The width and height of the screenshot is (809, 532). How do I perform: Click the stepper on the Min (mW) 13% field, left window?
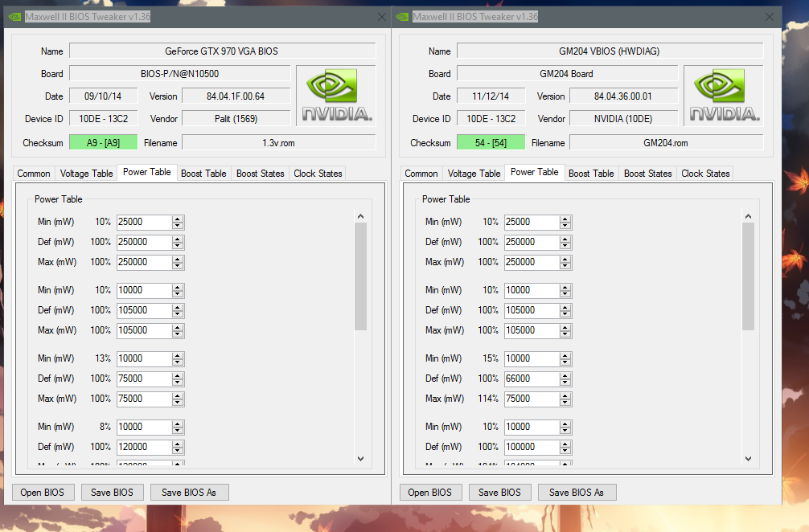(178, 358)
